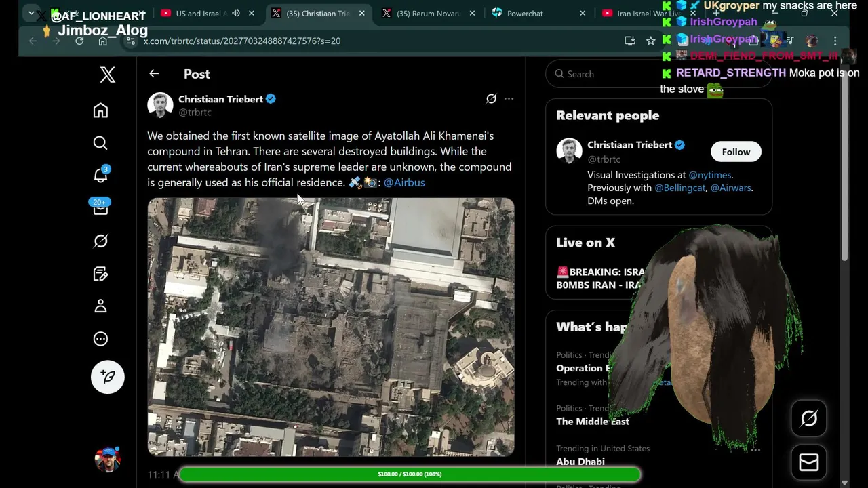The height and width of the screenshot is (488, 868).
Task: Reload the page in browser toolbar
Action: pos(79,41)
